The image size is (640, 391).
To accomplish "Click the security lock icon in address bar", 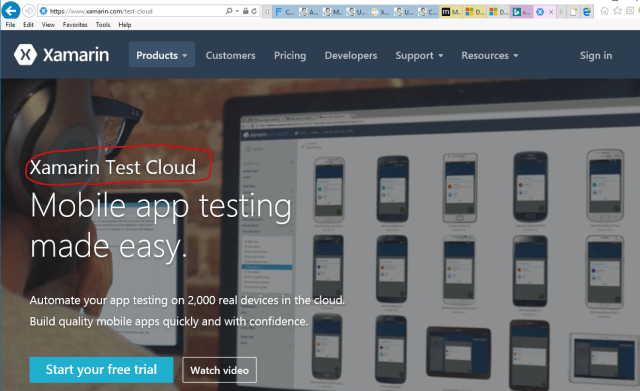I will (x=245, y=11).
